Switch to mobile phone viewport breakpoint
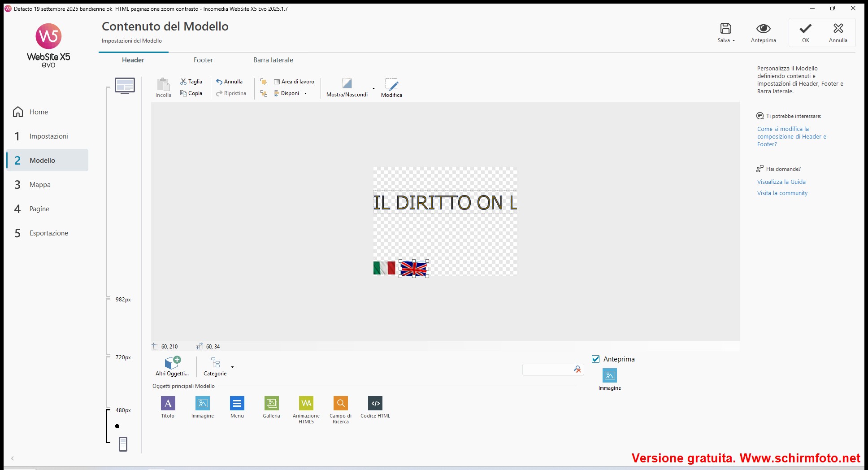Viewport: 868px width, 470px height. 123,444
